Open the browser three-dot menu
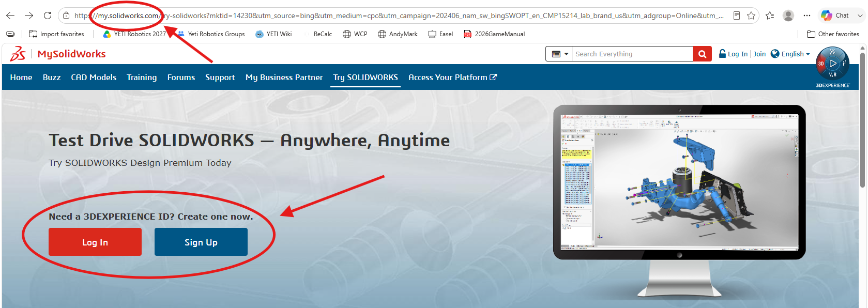Image resolution: width=868 pixels, height=308 pixels. point(807,16)
